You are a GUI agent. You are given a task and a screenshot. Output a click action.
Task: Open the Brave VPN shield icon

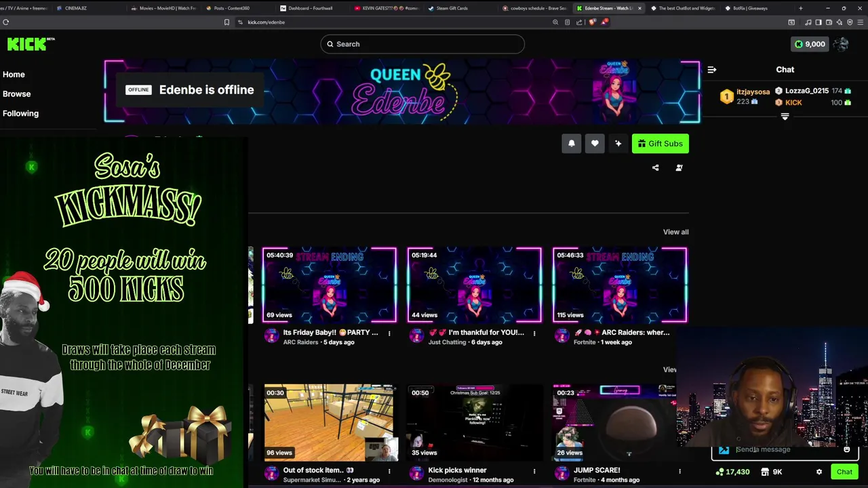point(850,22)
